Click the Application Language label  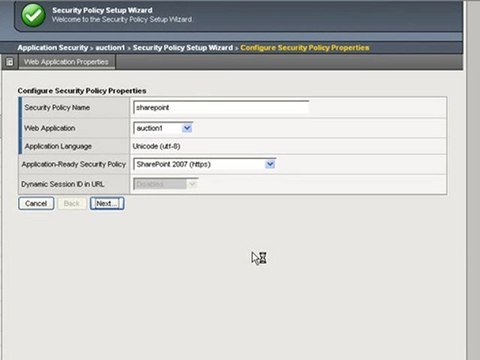pyautogui.click(x=58, y=146)
